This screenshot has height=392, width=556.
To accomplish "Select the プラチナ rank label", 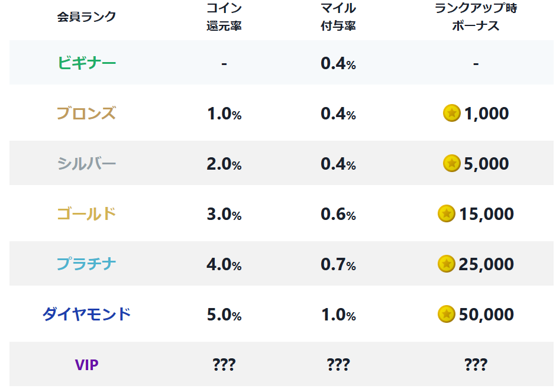I will 87,264.
